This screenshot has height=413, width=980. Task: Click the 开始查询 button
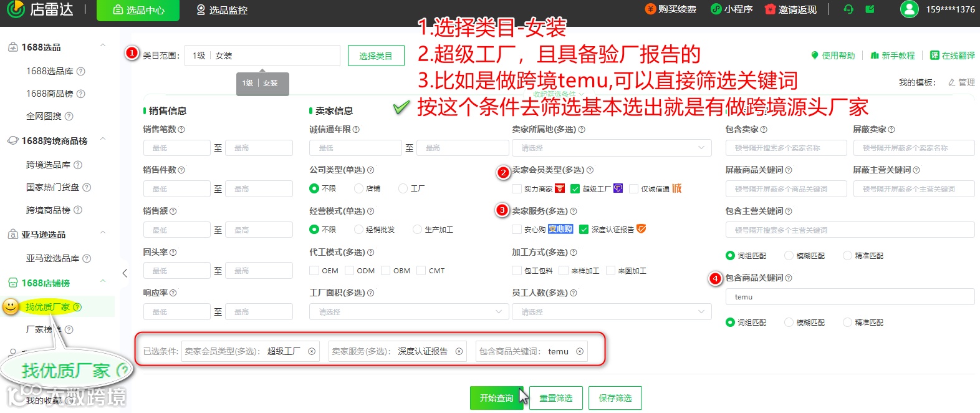point(497,398)
